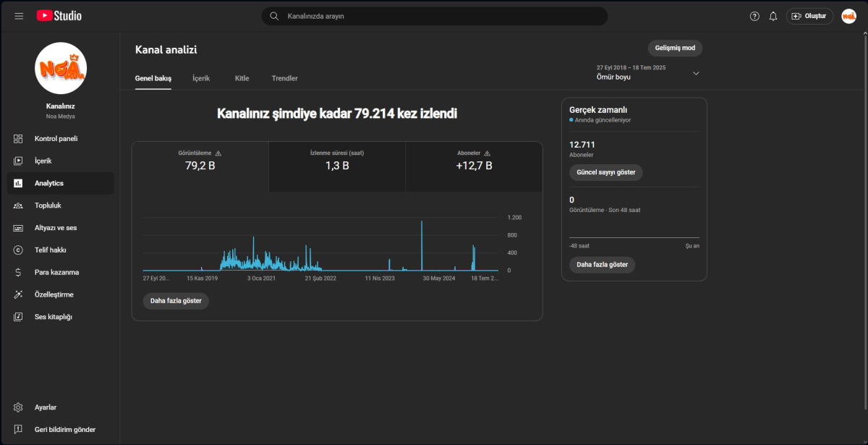Select the Aboneler +12,7 B metric card
Viewport: 868px width, 445px height.
[474, 167]
